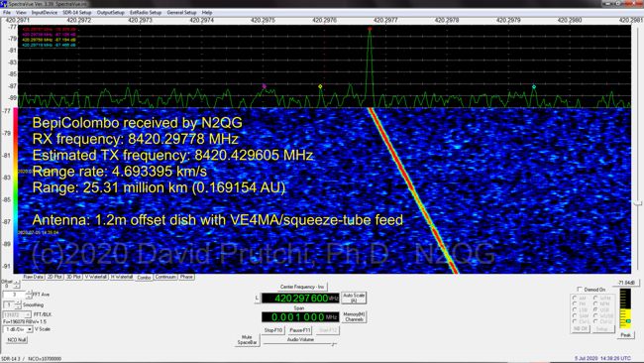Click the Auto Scale button

[354, 298]
